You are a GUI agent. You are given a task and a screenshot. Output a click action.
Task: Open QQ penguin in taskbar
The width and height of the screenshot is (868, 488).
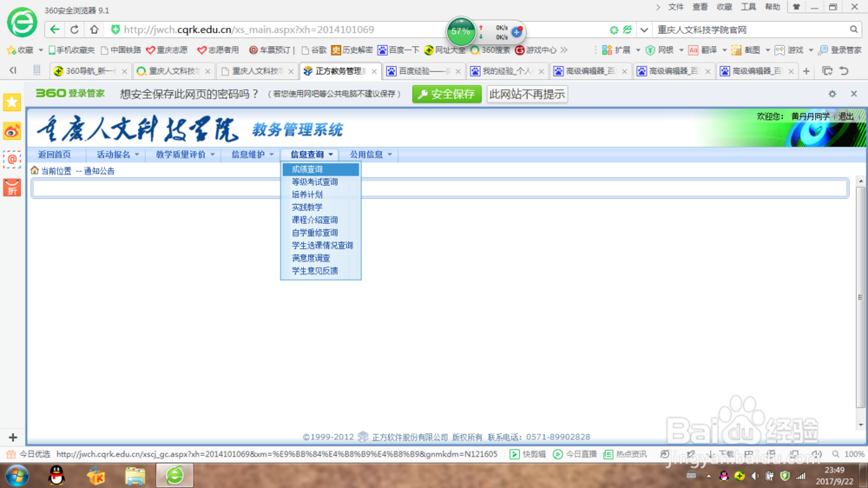(56, 476)
